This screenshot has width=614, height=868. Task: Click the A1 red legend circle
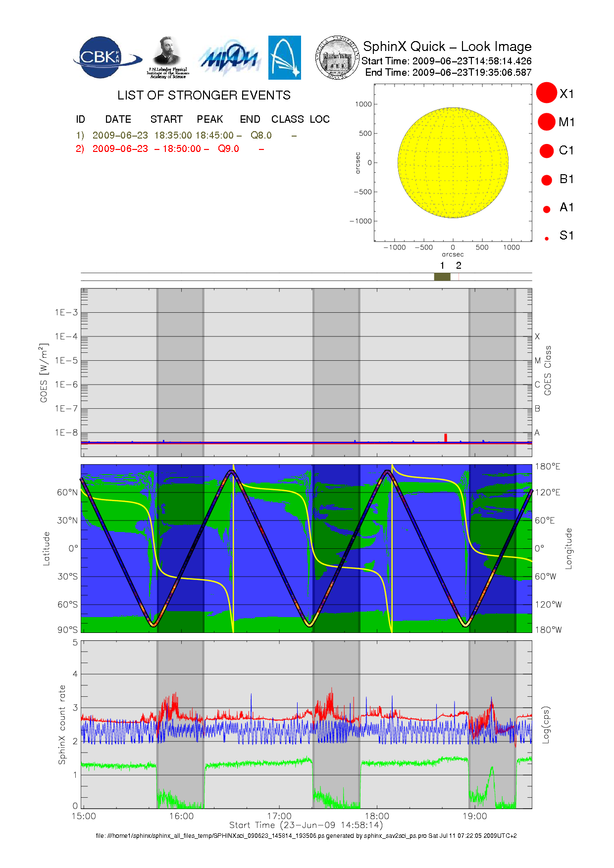pos(547,209)
